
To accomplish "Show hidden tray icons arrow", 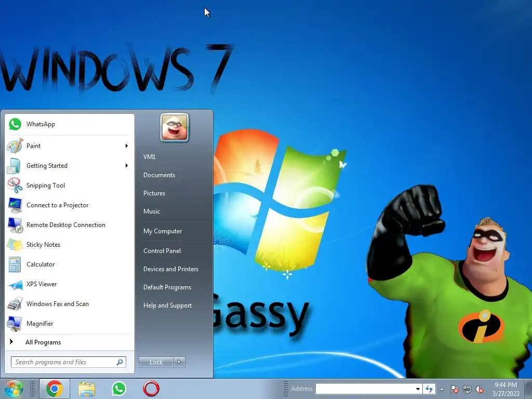I will point(442,389).
